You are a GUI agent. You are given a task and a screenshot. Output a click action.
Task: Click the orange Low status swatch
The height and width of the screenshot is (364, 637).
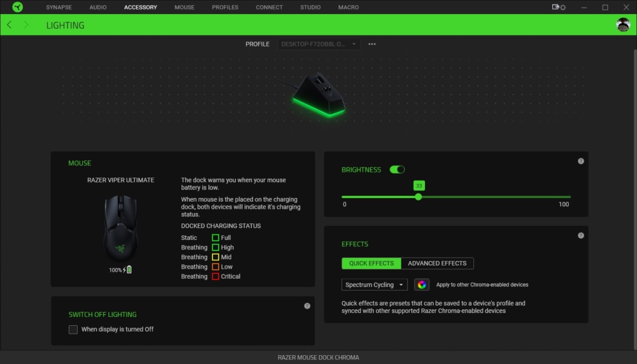215,267
